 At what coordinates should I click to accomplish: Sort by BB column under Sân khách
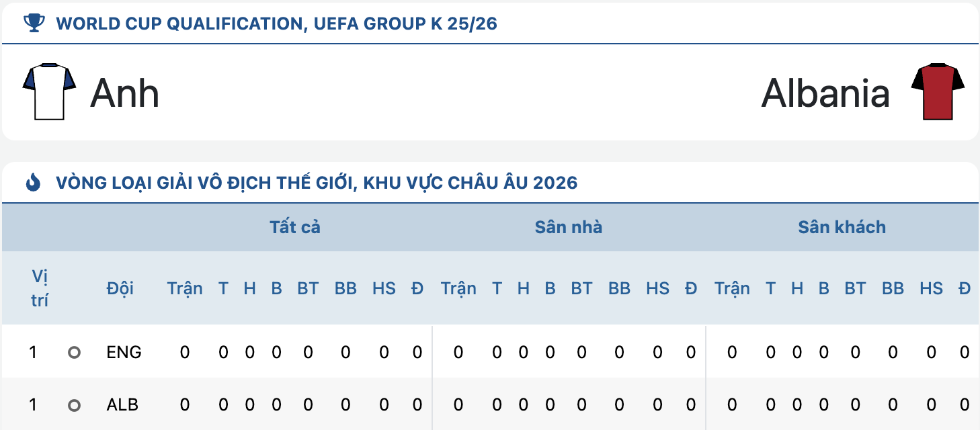coord(893,288)
